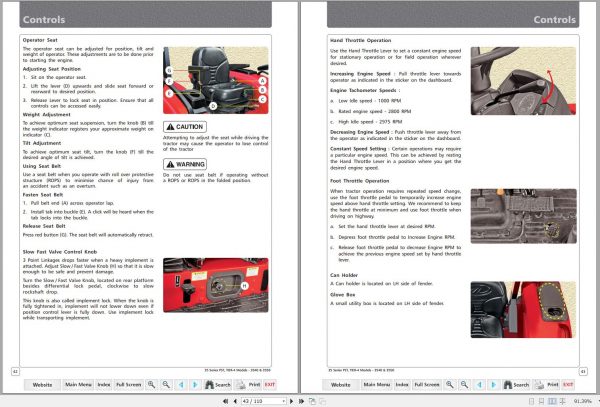Jump to first page in viewer bar

(x=225, y=401)
